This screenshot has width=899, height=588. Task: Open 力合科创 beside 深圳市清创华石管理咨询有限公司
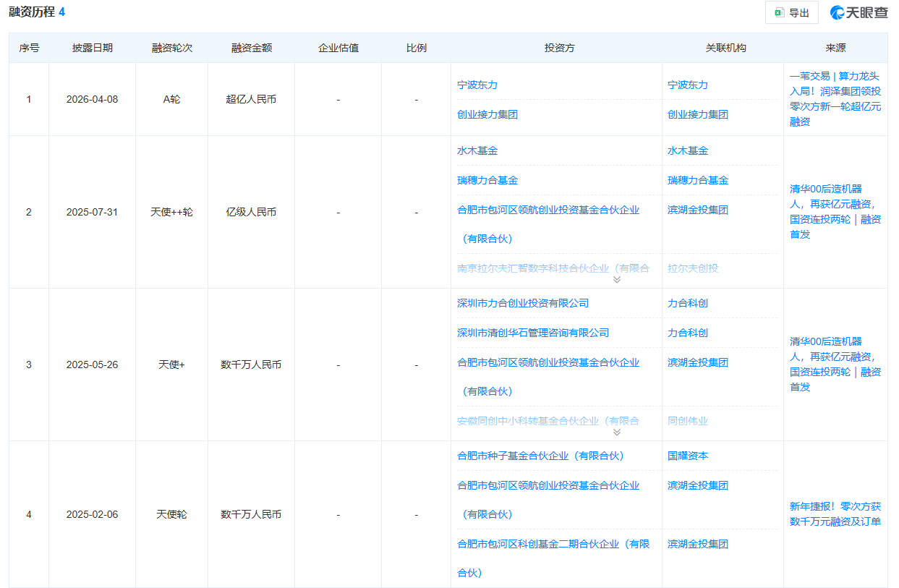pos(688,333)
